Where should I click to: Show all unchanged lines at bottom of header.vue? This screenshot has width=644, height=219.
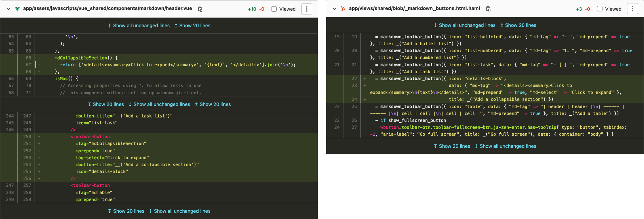[x=180, y=211]
